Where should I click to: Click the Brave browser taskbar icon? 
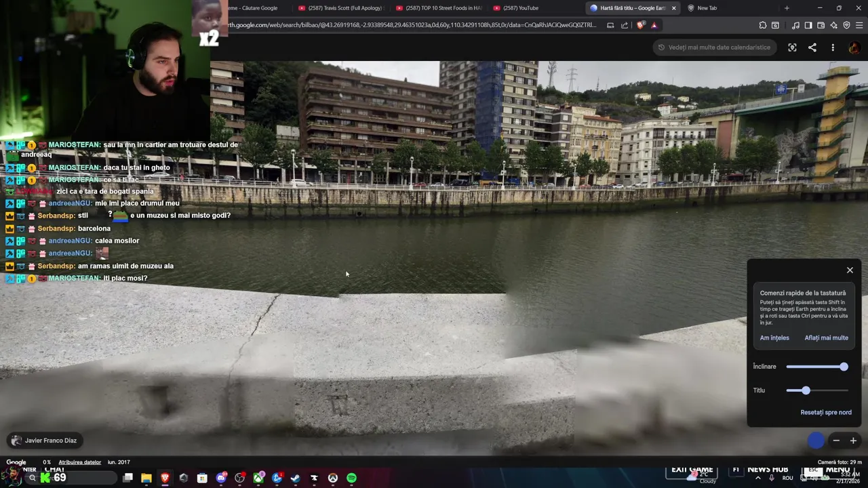(165, 478)
